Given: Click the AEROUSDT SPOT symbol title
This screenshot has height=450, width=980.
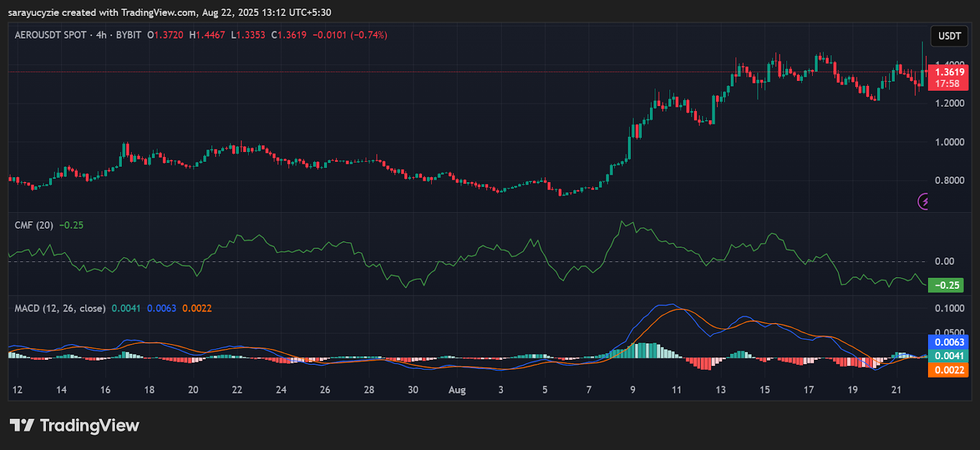Looking at the screenshot, I should (x=50, y=35).
